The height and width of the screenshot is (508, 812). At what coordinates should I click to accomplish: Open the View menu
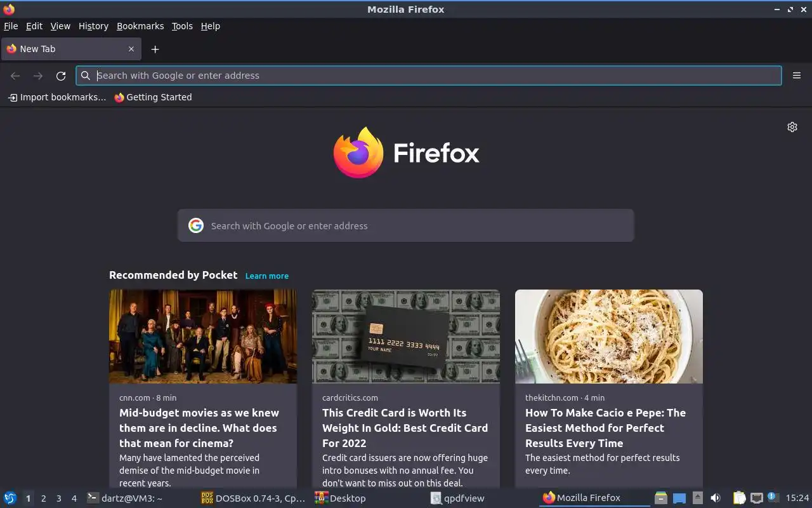point(60,26)
